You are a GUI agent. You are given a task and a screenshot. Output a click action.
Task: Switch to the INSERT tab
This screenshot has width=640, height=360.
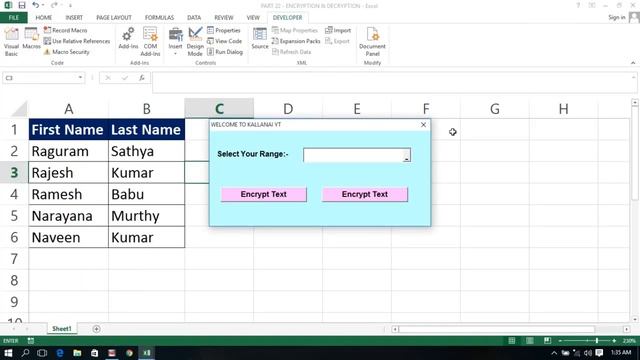74,18
